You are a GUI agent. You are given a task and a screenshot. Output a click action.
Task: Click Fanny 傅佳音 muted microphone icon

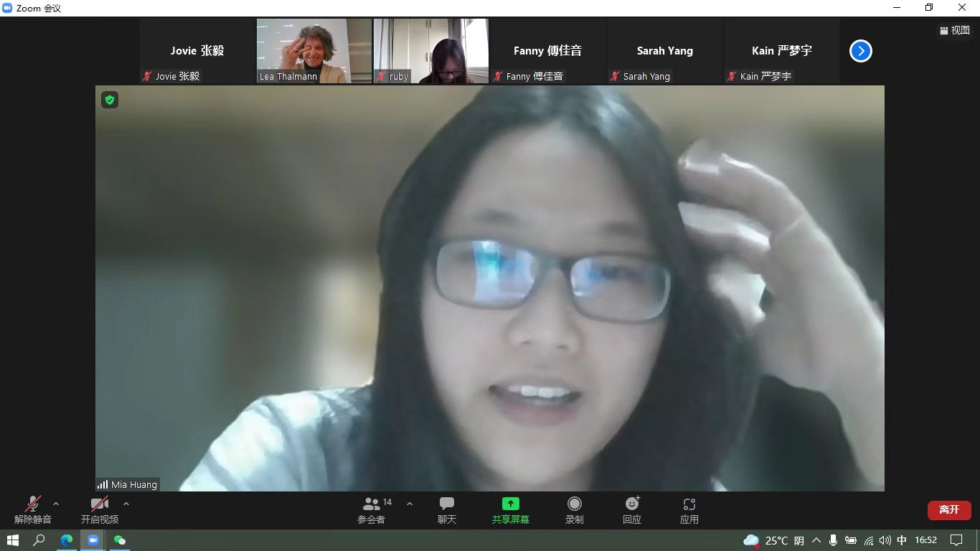tap(498, 76)
